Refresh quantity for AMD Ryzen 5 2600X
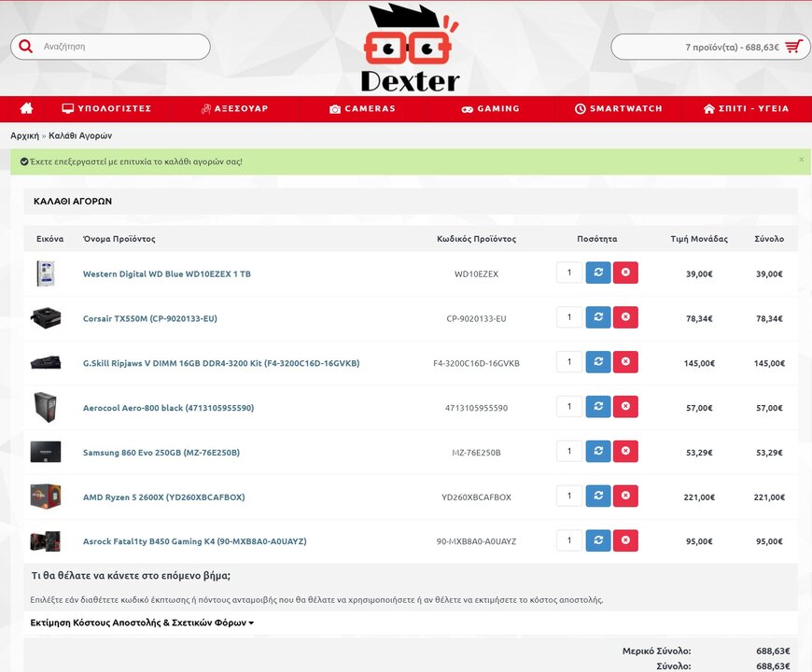This screenshot has width=812, height=672. [598, 496]
